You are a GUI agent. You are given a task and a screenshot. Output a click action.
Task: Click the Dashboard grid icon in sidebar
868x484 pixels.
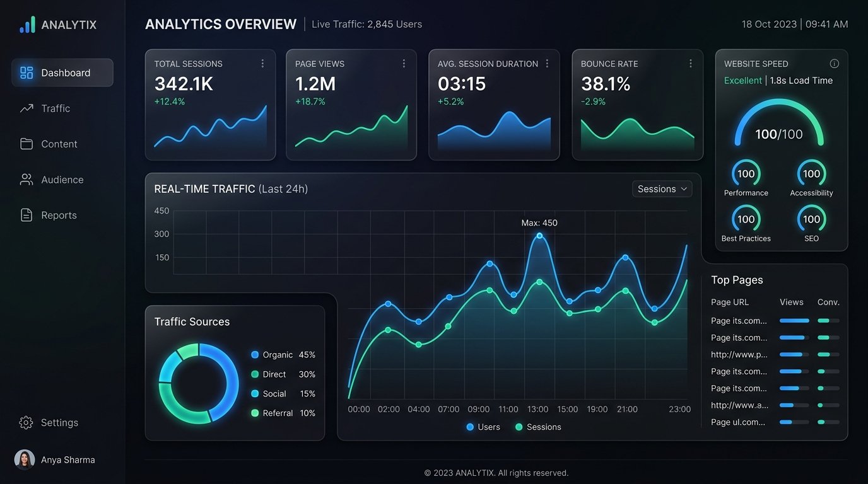click(x=26, y=72)
